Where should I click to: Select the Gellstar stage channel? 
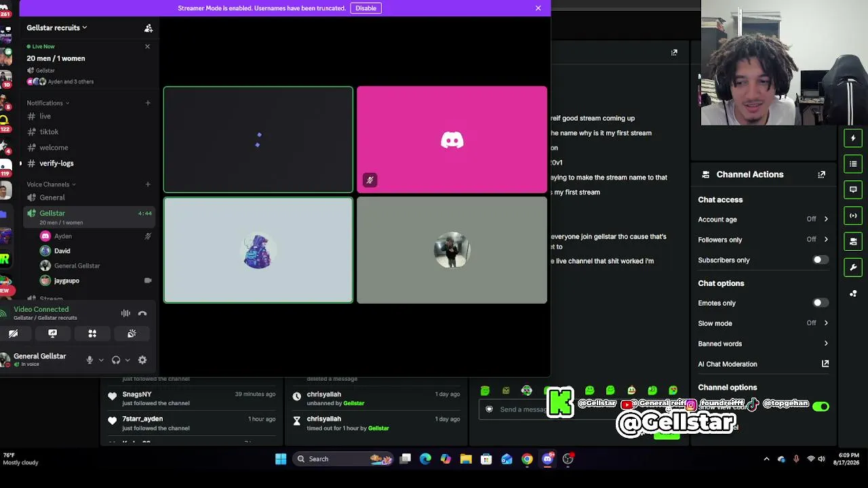[88, 217]
